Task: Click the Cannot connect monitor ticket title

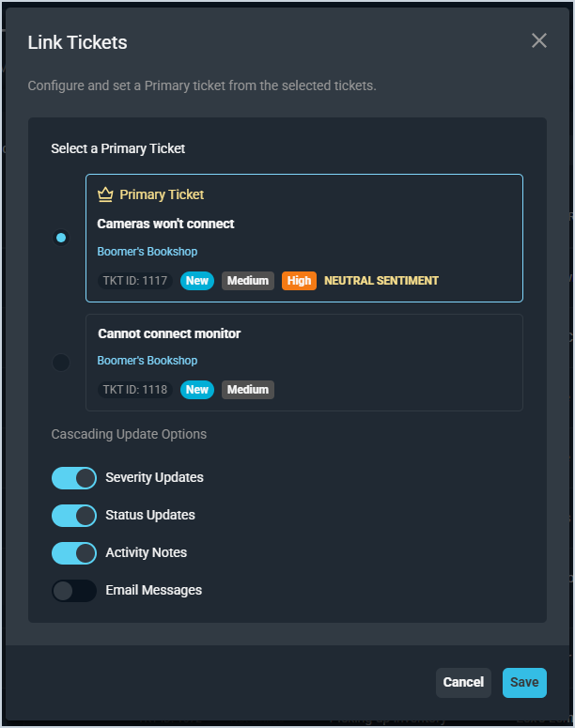Action: [x=169, y=333]
